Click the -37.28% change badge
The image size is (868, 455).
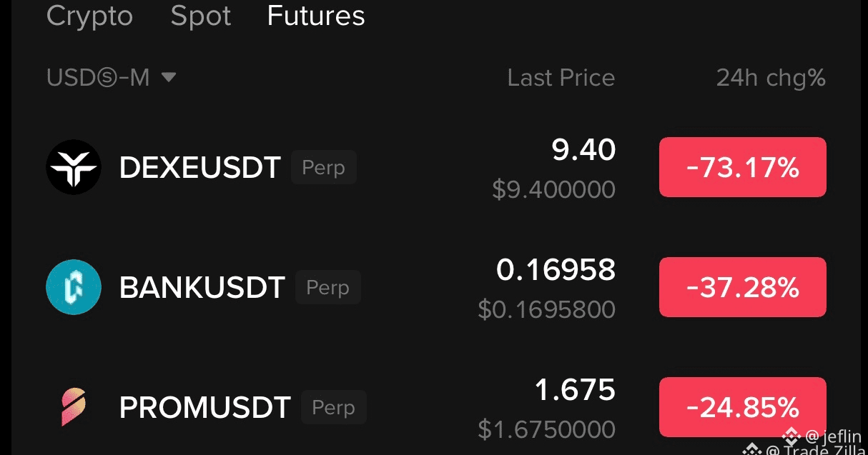(x=742, y=287)
